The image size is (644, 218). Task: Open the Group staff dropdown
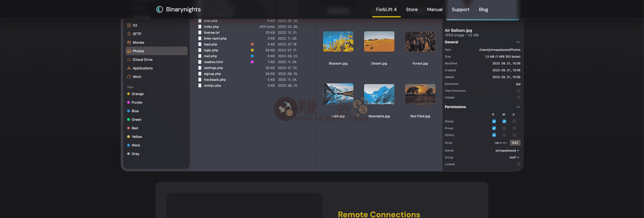(514, 157)
